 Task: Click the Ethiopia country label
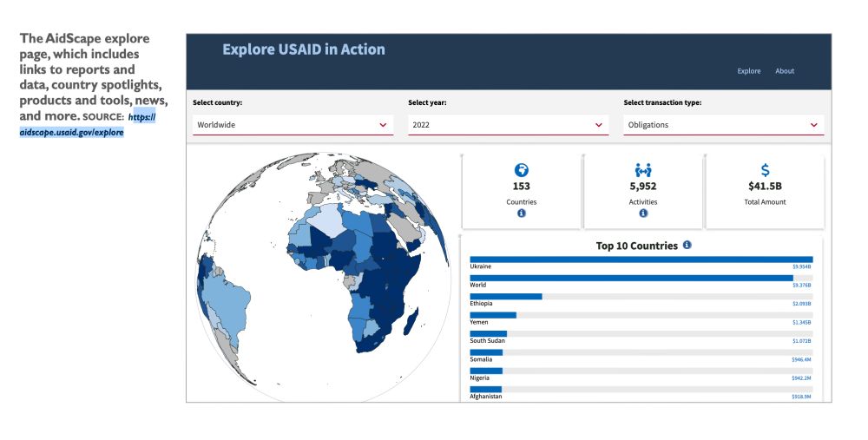coord(481,304)
